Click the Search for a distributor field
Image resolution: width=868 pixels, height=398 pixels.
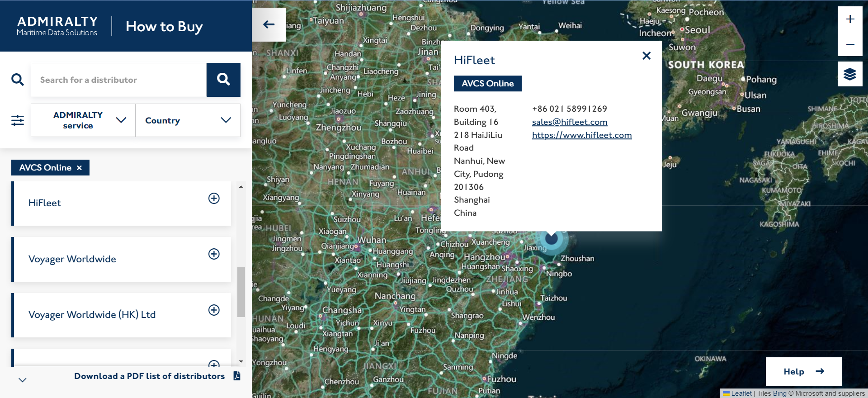[x=119, y=80]
